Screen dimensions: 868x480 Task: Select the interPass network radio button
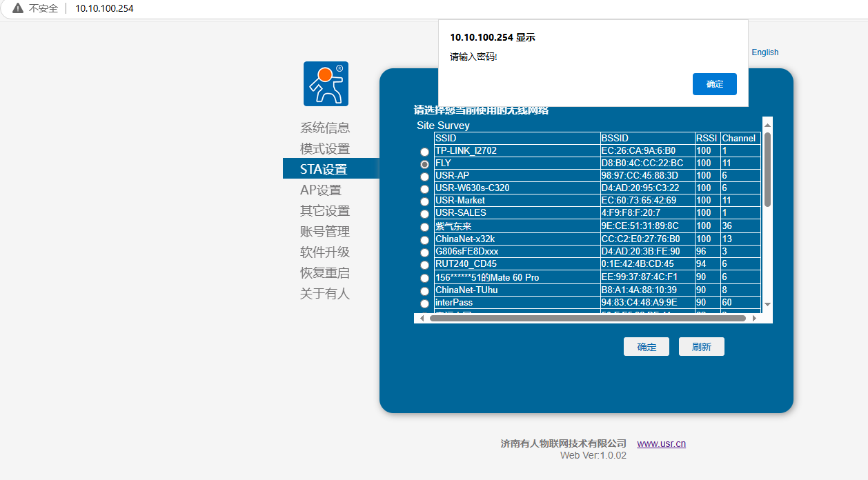[424, 303]
